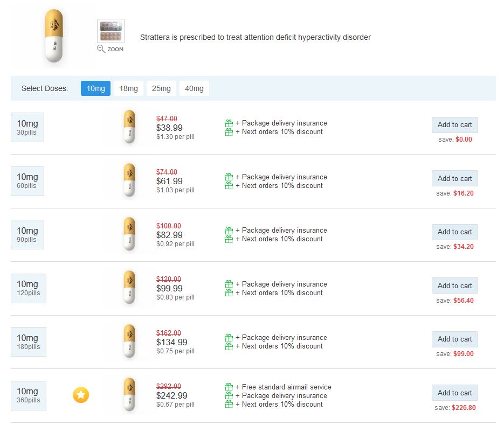Click gift icon for 10% discount in 120pills row
The height and width of the screenshot is (432, 504).
click(229, 292)
